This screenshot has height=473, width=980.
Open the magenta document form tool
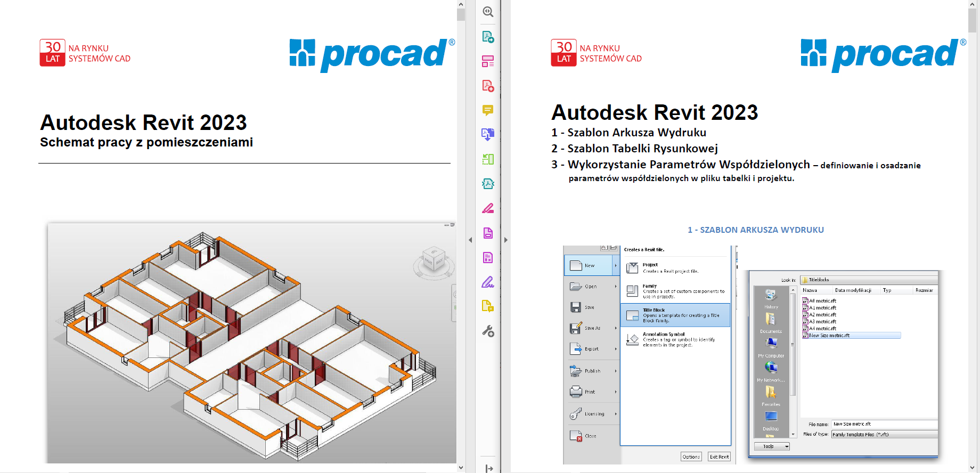click(488, 233)
